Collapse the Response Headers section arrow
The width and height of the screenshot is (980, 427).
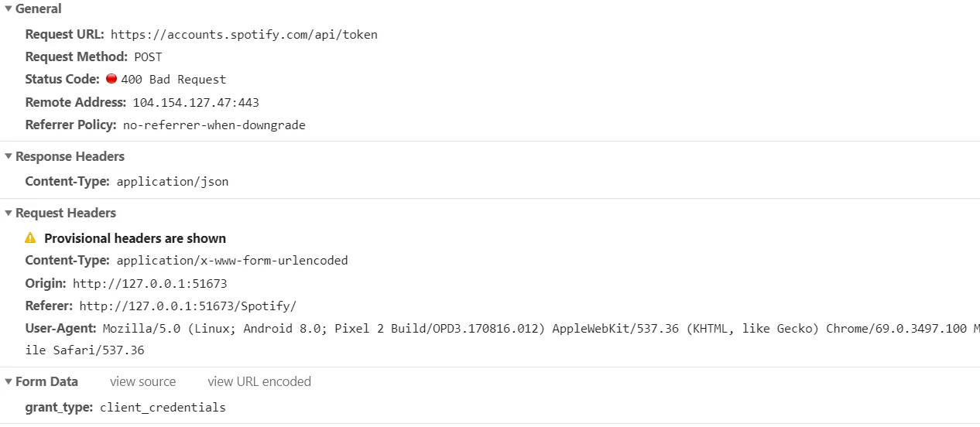click(9, 157)
